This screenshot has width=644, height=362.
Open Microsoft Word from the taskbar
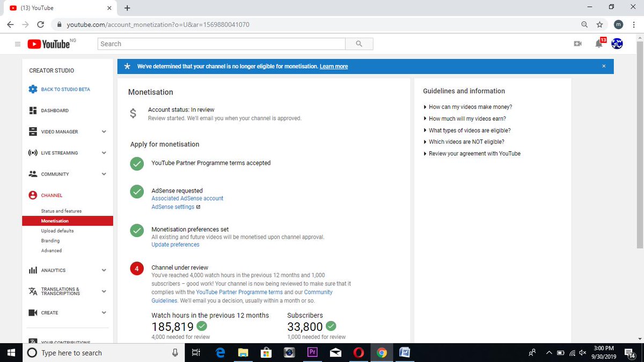405,352
